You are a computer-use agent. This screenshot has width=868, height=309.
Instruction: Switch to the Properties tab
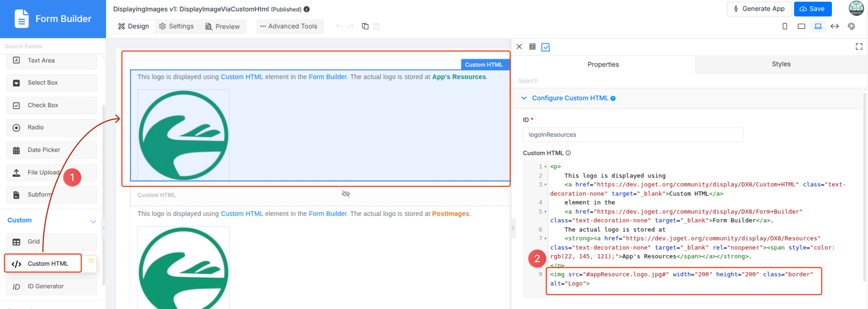click(x=603, y=64)
